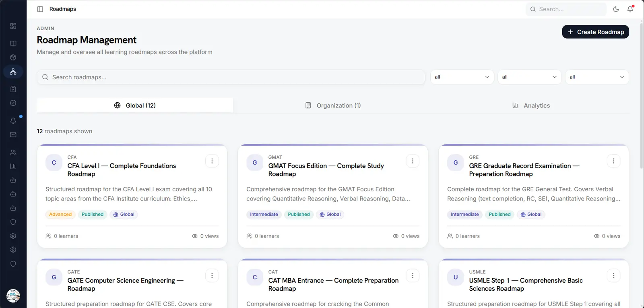
Task: Open the bar chart icon in the sidebar
Action: click(13, 166)
